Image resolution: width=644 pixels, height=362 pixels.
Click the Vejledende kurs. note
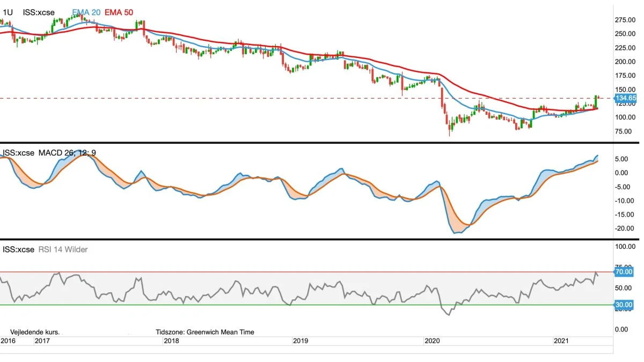35,332
